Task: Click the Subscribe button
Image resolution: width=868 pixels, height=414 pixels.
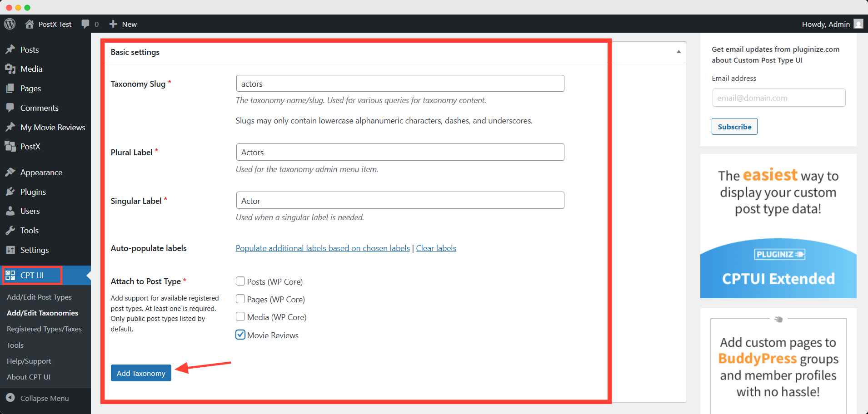Action: pos(734,127)
